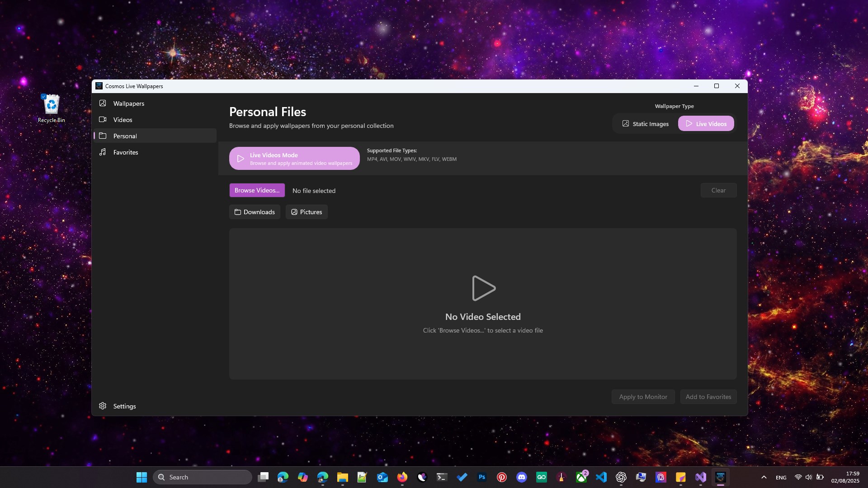This screenshot has height=488, width=868.
Task: Open the clock and date flyout
Action: click(845, 477)
